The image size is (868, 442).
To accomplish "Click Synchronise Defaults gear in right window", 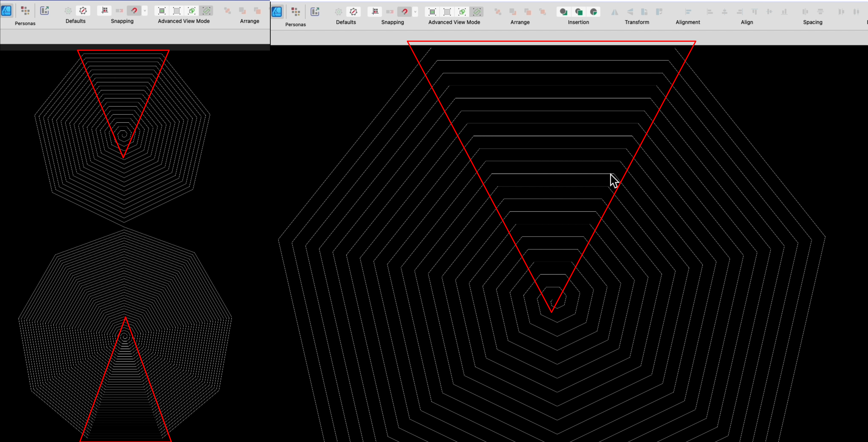I will click(339, 12).
